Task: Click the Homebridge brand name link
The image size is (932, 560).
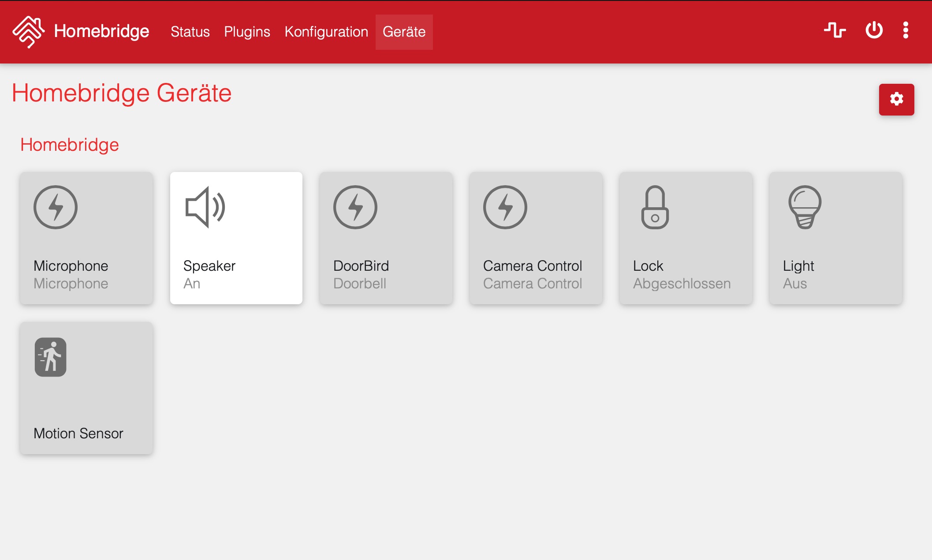Action: pos(101,32)
